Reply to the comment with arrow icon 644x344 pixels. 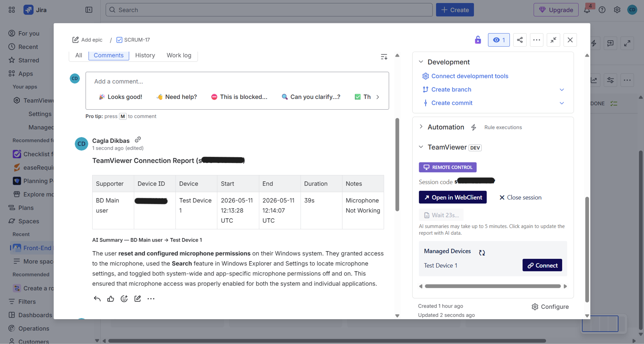(x=97, y=299)
